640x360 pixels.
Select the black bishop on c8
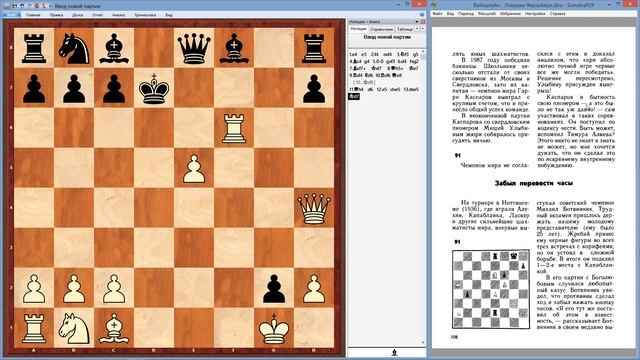tap(114, 48)
